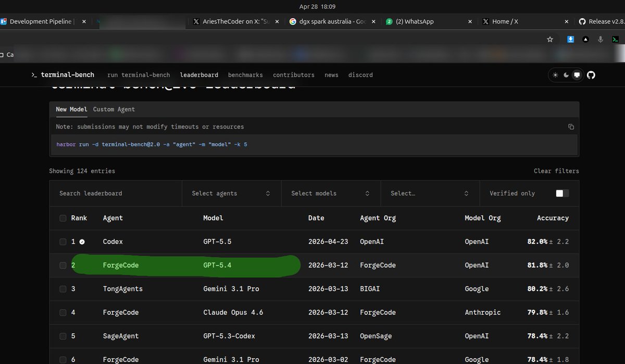The height and width of the screenshot is (364, 625).
Task: Sort by the Accuracy column header
Action: (x=553, y=218)
